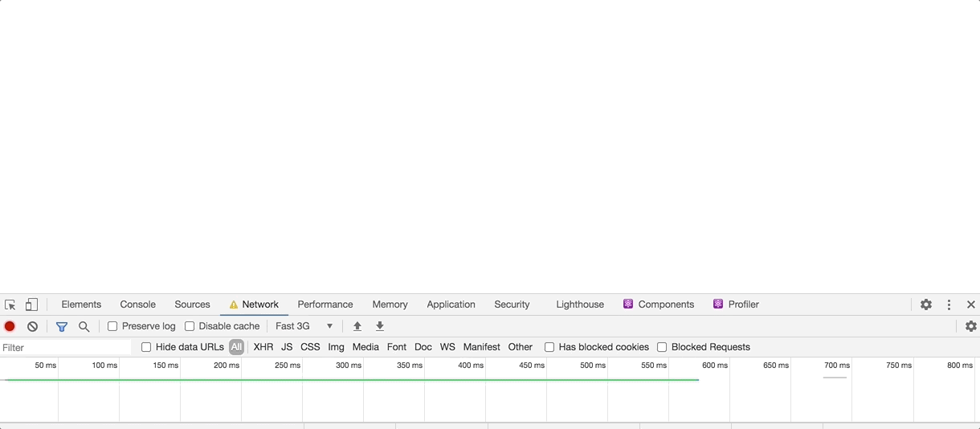Filter requests by Font
The height and width of the screenshot is (429, 980).
(397, 347)
